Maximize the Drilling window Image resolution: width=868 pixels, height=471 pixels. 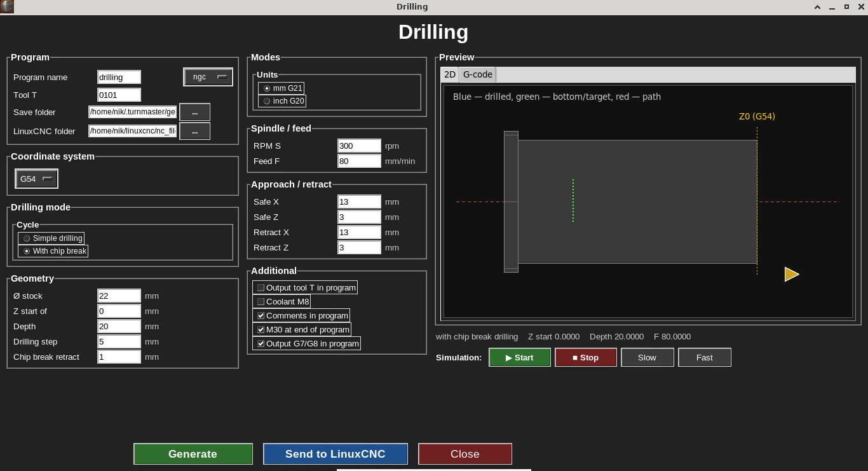(846, 7)
